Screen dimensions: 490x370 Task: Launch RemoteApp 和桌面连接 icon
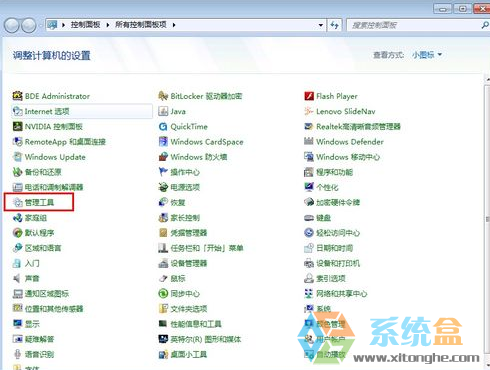pos(17,142)
